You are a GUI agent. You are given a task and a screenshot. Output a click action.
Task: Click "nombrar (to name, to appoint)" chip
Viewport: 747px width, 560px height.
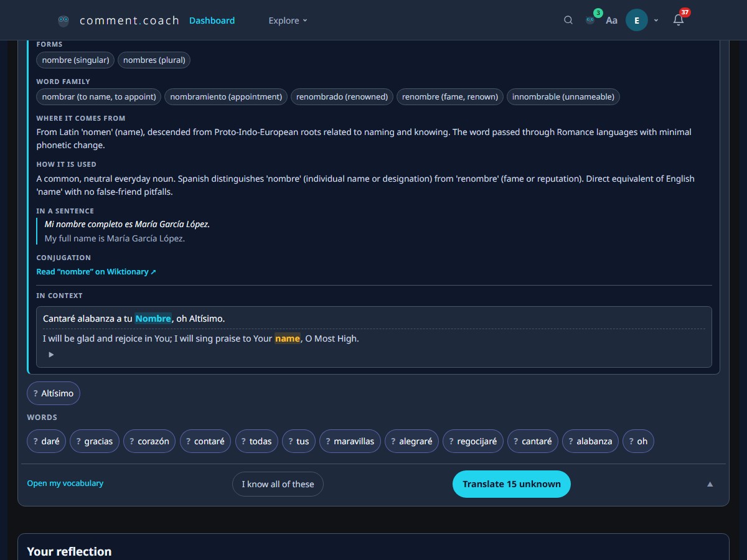tap(99, 97)
